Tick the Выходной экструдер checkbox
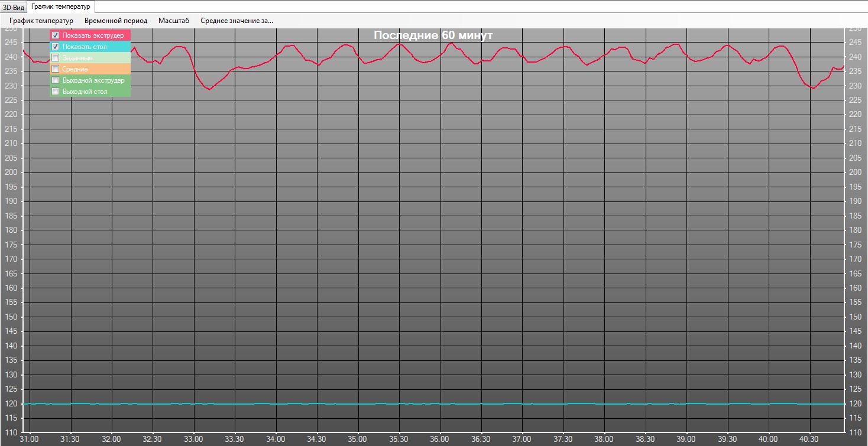 tap(56, 80)
